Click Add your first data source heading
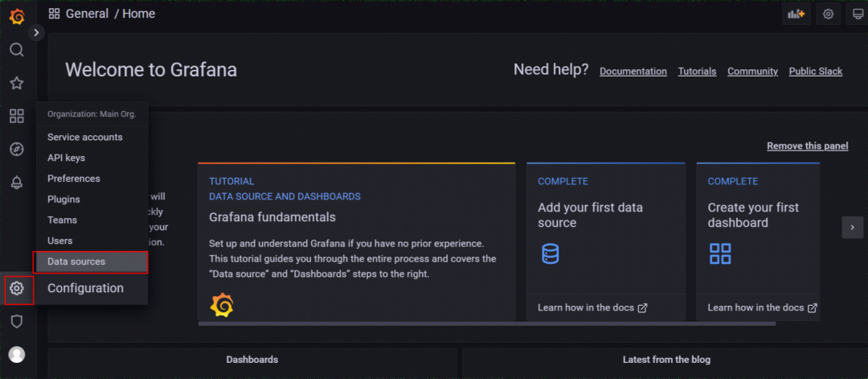The image size is (868, 379). [x=590, y=215]
